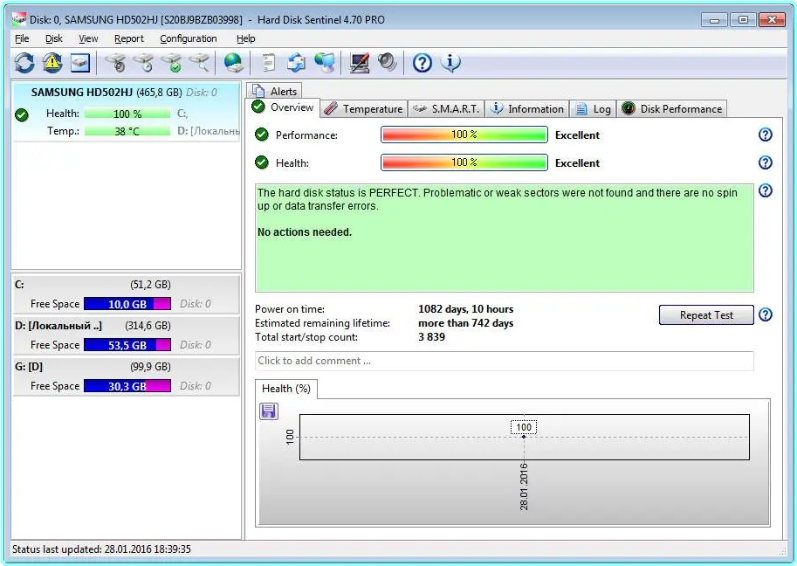Click the document report icon in the toolbar
Image resolution: width=797 pixels, height=566 pixels.
click(x=268, y=63)
